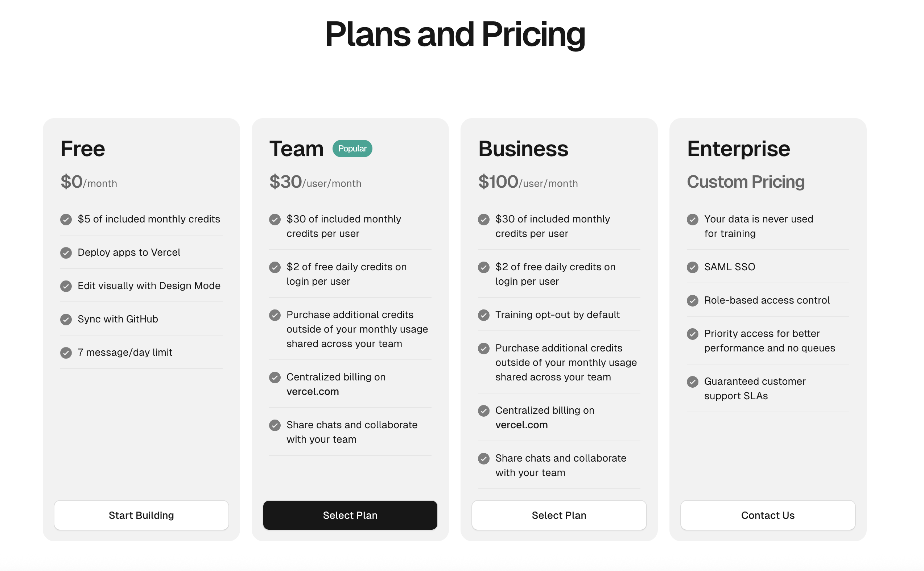Screen dimensions: 924x571
Task: Click checkmark icon beside Deploy apps to Vercel
Action: click(66, 253)
